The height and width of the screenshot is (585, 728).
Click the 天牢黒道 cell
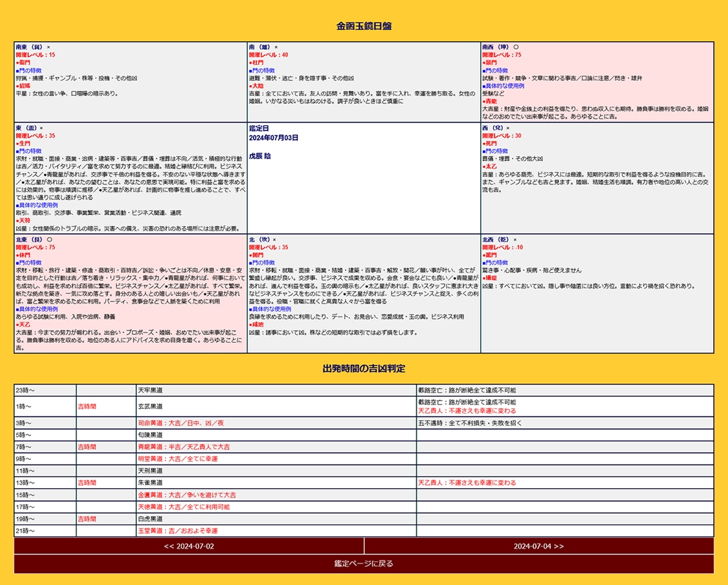(276, 390)
